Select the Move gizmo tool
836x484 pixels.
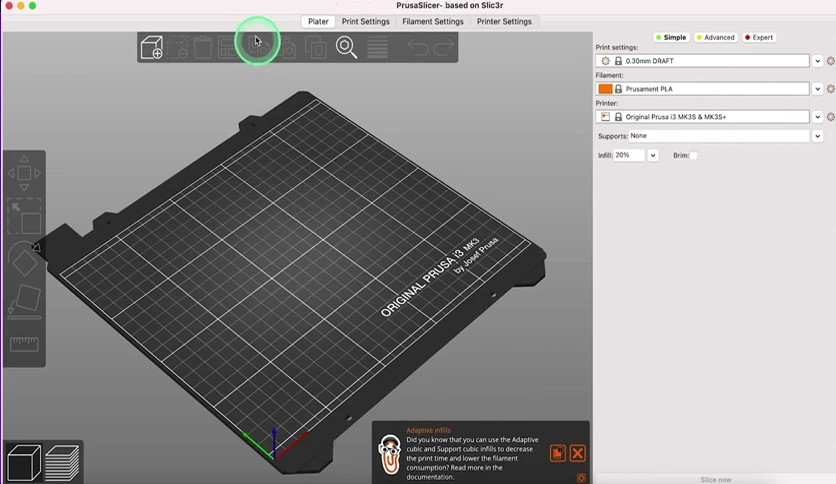(24, 173)
